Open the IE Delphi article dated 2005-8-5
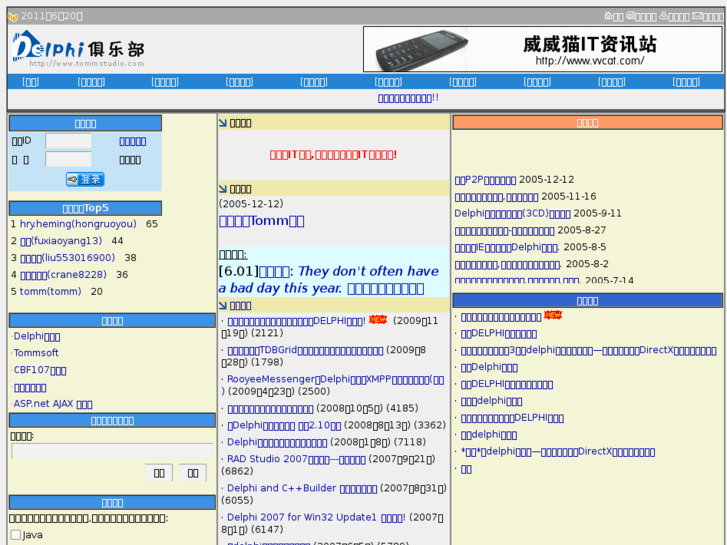 point(507,248)
